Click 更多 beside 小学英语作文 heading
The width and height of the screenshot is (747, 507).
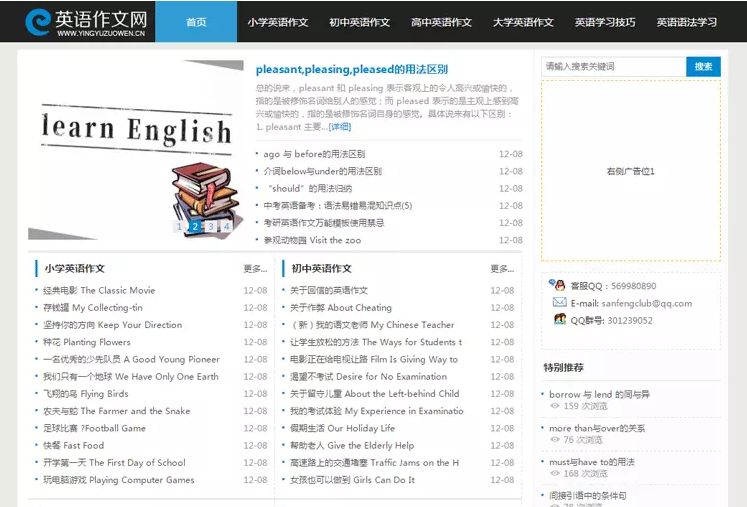[255, 269]
